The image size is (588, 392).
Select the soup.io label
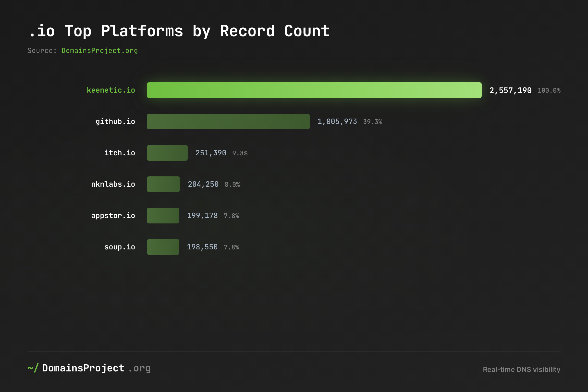click(x=120, y=247)
